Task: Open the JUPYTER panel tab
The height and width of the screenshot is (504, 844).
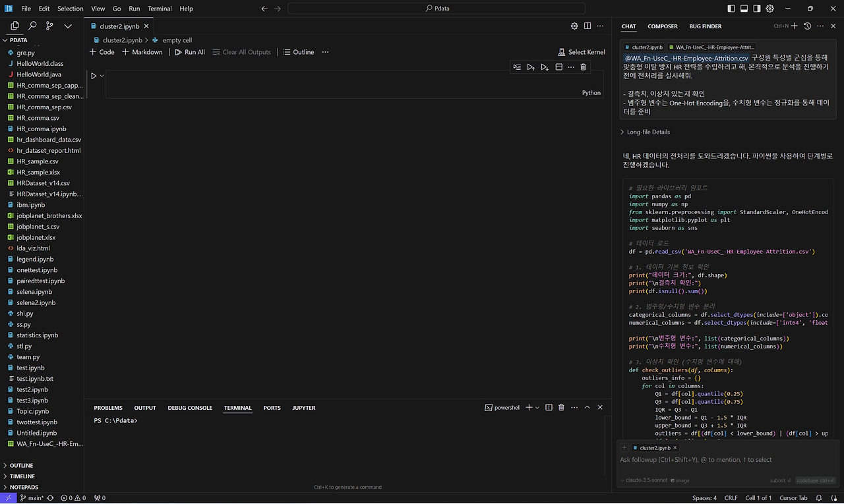Action: coord(304,408)
